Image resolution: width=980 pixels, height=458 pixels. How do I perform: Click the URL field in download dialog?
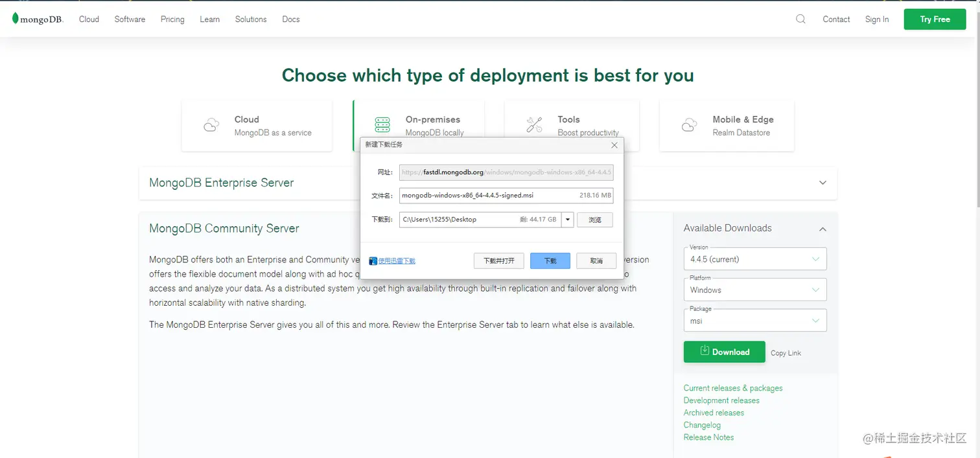(x=506, y=172)
